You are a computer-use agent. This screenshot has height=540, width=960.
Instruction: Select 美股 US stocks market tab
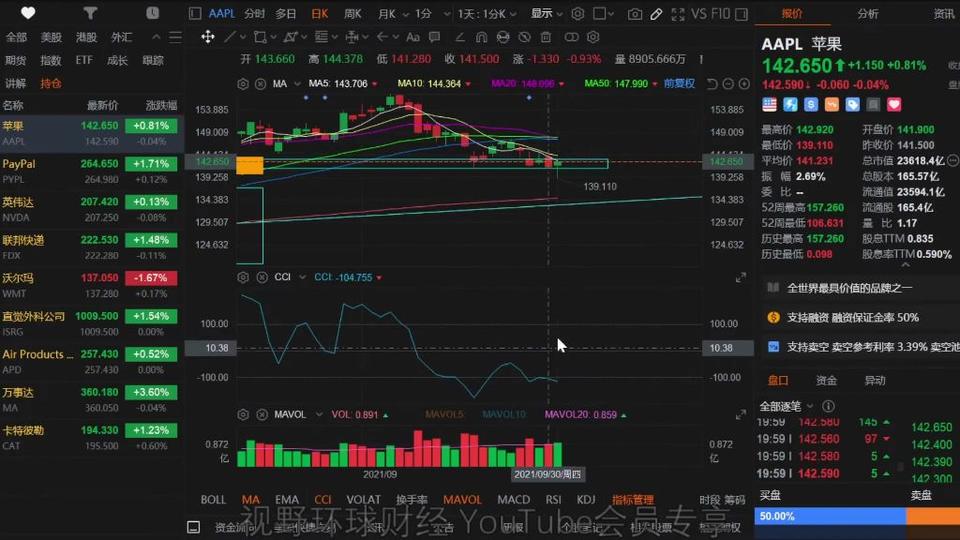51,37
